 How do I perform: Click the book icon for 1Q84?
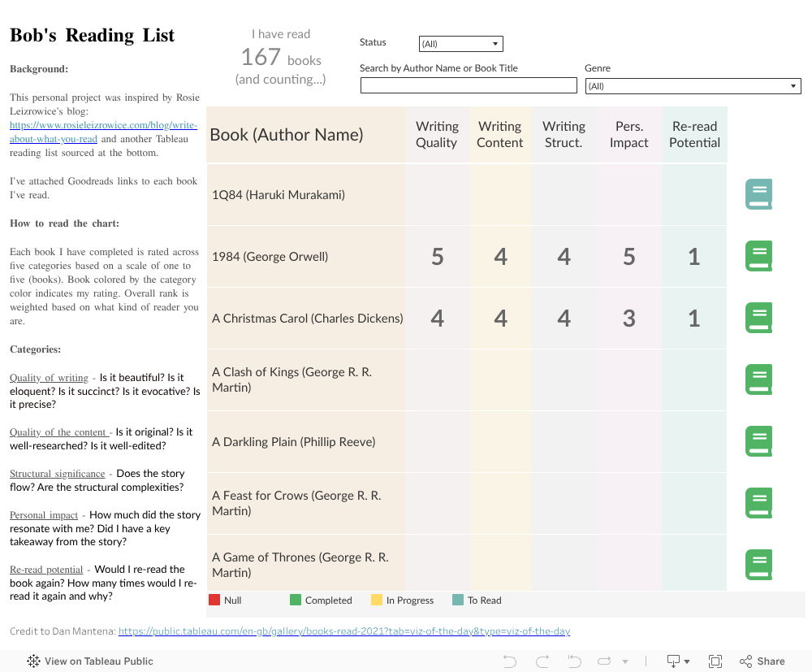(x=758, y=195)
